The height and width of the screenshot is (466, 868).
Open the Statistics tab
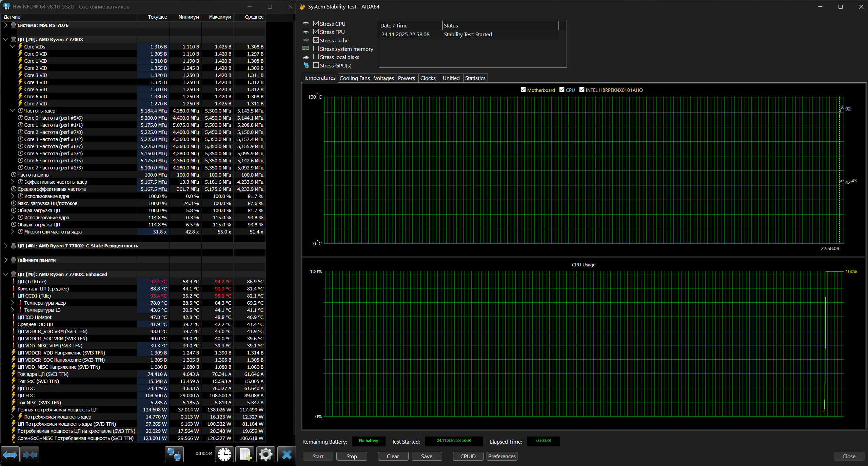tap(475, 78)
